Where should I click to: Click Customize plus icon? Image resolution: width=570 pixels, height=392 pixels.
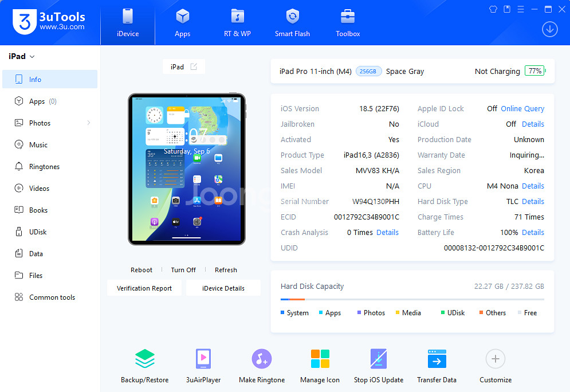coord(496,359)
